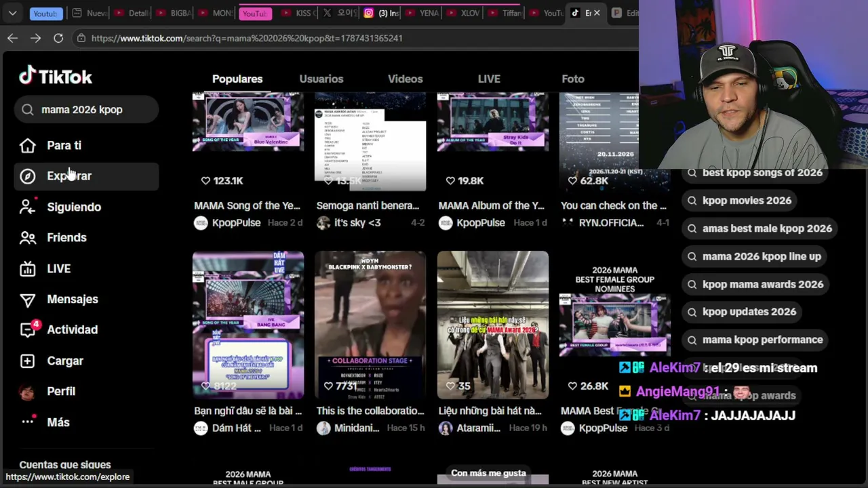Like the video showing 35 likes
This screenshot has width=868, height=488.
tap(450, 386)
